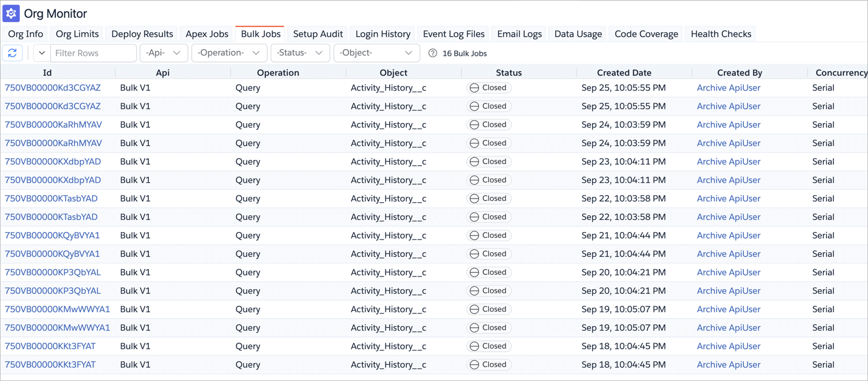Screen dimensions: 868x381
Task: Open the first 750VB00000KMwWWYA1 job link
Action: (x=57, y=309)
